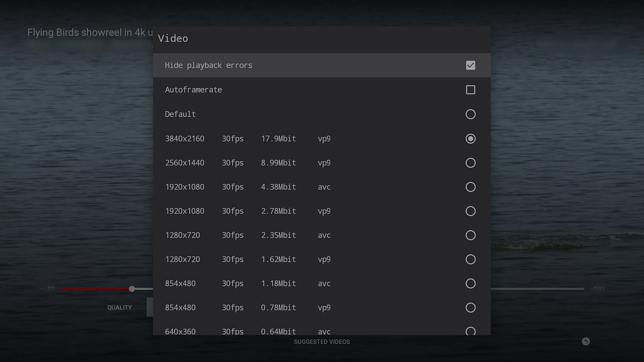Click the 0.78Mbit bitrate value

[x=279, y=307]
